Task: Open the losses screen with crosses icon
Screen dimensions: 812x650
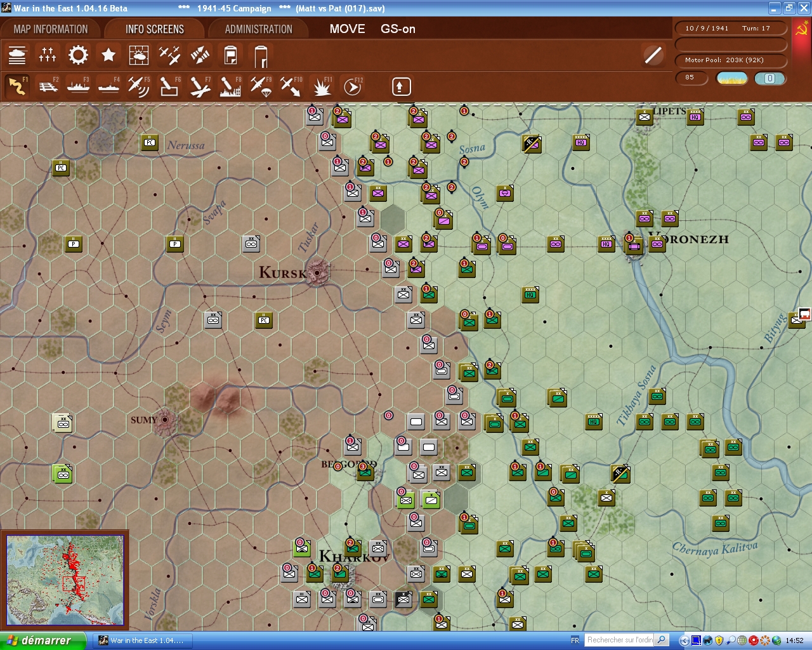Action: pos(48,55)
